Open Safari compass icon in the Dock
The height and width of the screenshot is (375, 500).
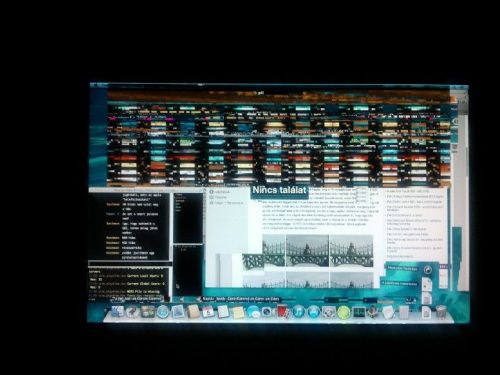coord(162,312)
